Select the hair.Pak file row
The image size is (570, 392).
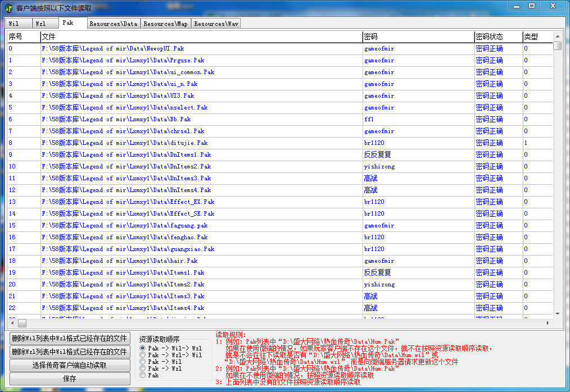(x=280, y=261)
